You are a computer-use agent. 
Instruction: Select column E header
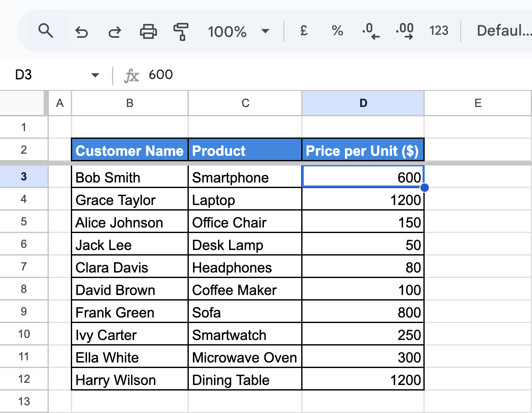pyautogui.click(x=478, y=103)
